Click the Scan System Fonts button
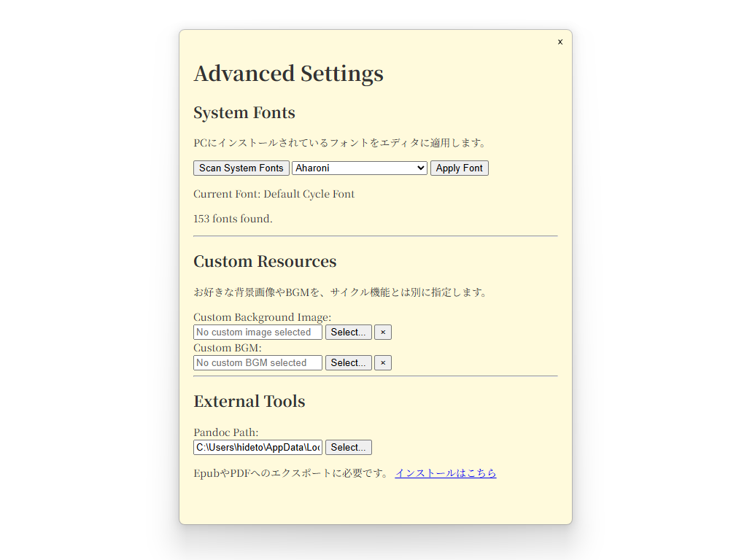Image resolution: width=747 pixels, height=560 pixels. 241,168
